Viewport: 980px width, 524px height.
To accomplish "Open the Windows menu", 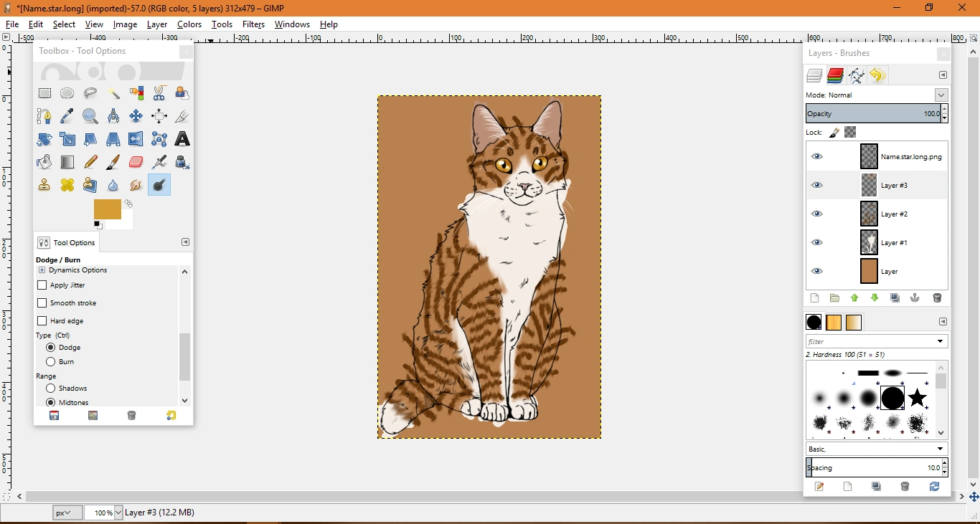I will point(292,24).
